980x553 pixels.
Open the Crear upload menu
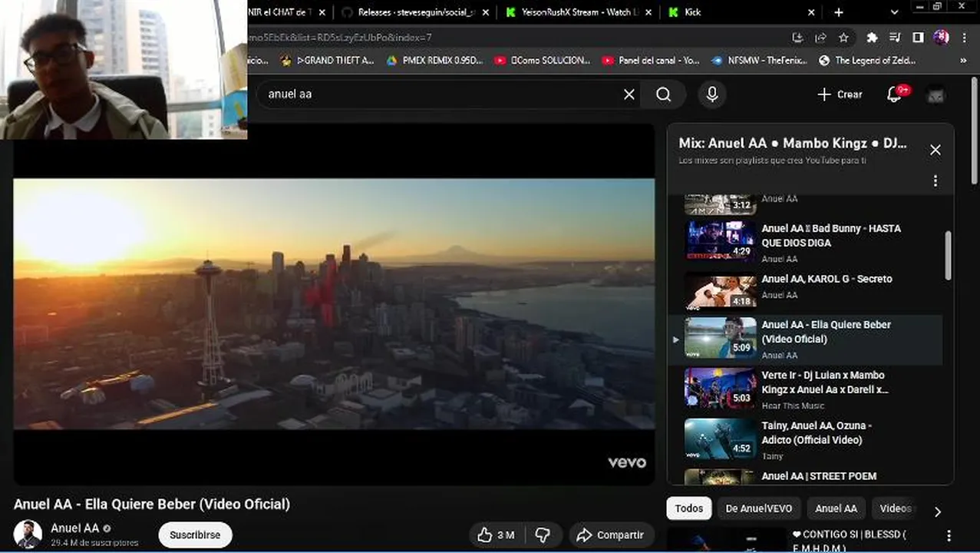(x=840, y=94)
